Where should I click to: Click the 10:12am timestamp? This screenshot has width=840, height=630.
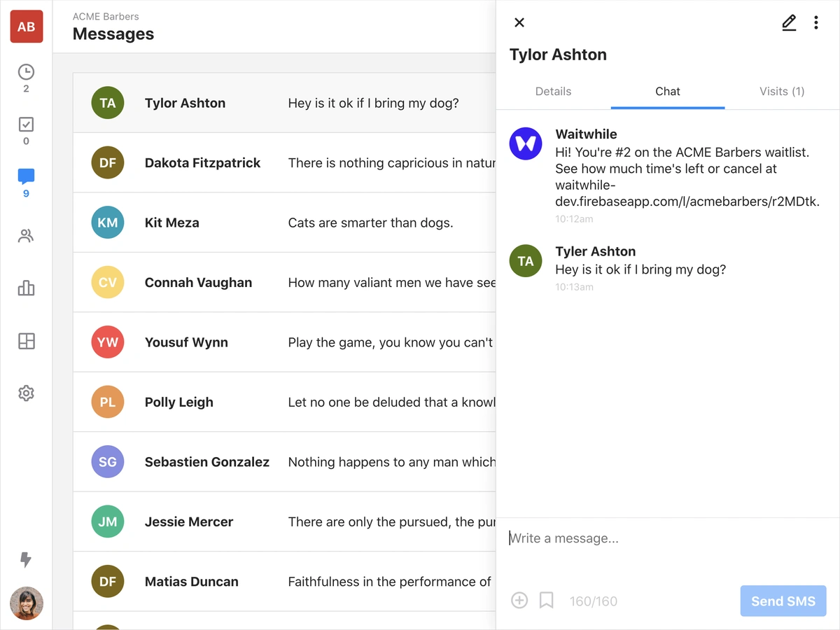[575, 219]
